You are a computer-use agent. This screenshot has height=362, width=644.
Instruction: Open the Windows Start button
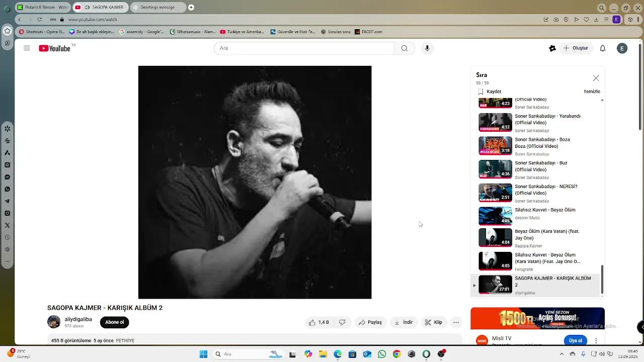(203, 354)
